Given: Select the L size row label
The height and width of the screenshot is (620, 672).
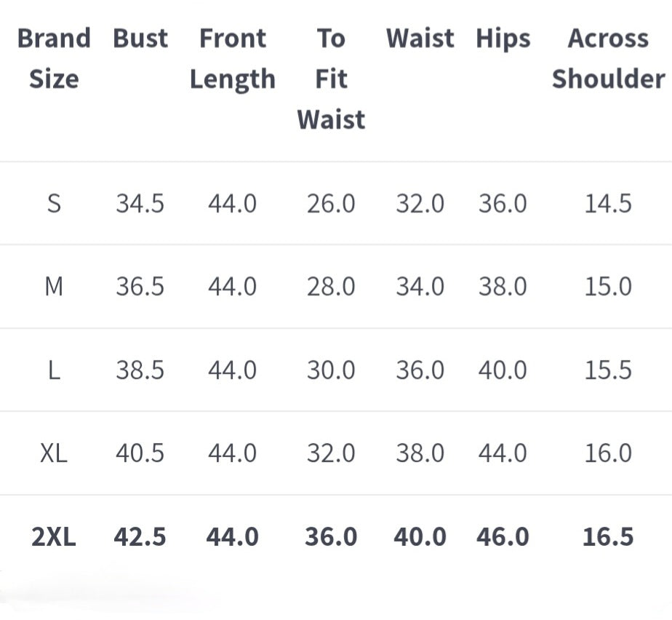Looking at the screenshot, I should click(54, 370).
